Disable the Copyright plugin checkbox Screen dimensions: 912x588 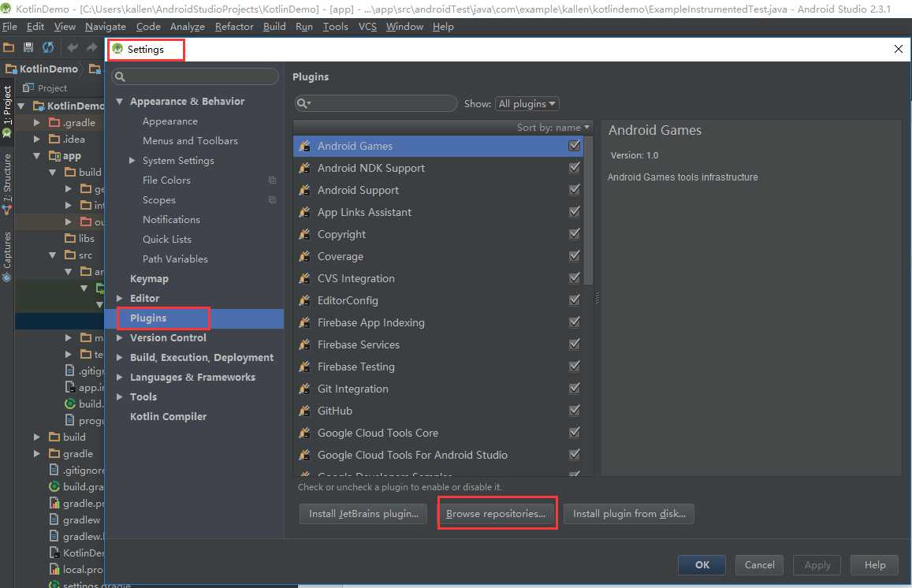574,234
